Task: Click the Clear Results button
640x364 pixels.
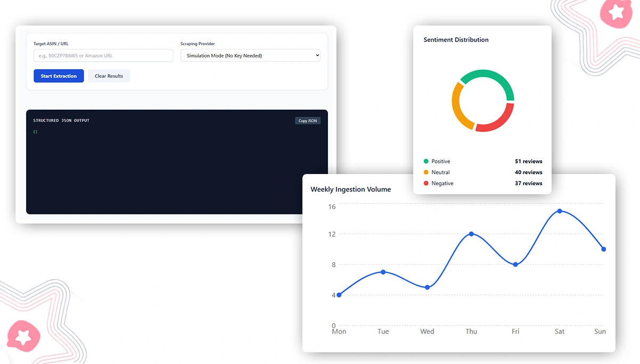Action: [109, 76]
